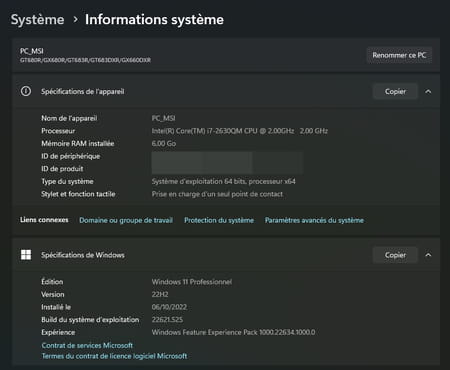Screen dimensions: 450x370
Task: Open Protection du système link
Action: [x=219, y=220]
